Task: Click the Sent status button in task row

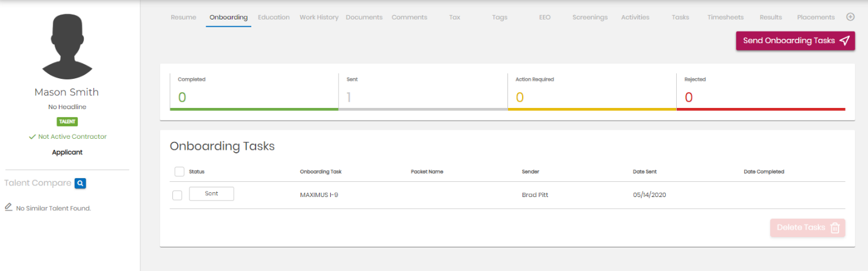Action: click(x=211, y=193)
